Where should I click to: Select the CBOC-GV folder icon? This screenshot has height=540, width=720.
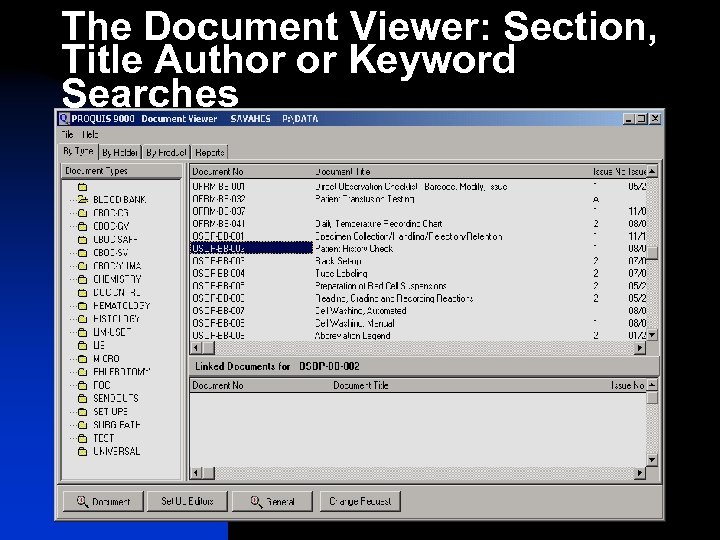coord(82,226)
